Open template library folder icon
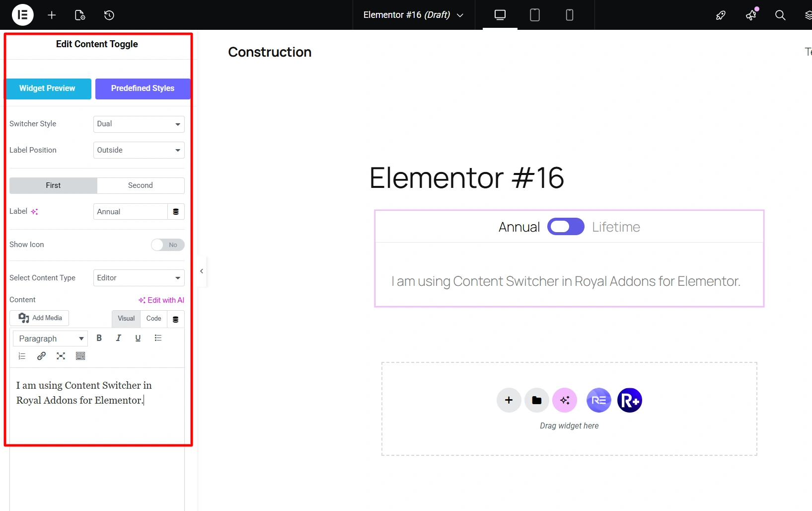812x511 pixels. coord(537,400)
